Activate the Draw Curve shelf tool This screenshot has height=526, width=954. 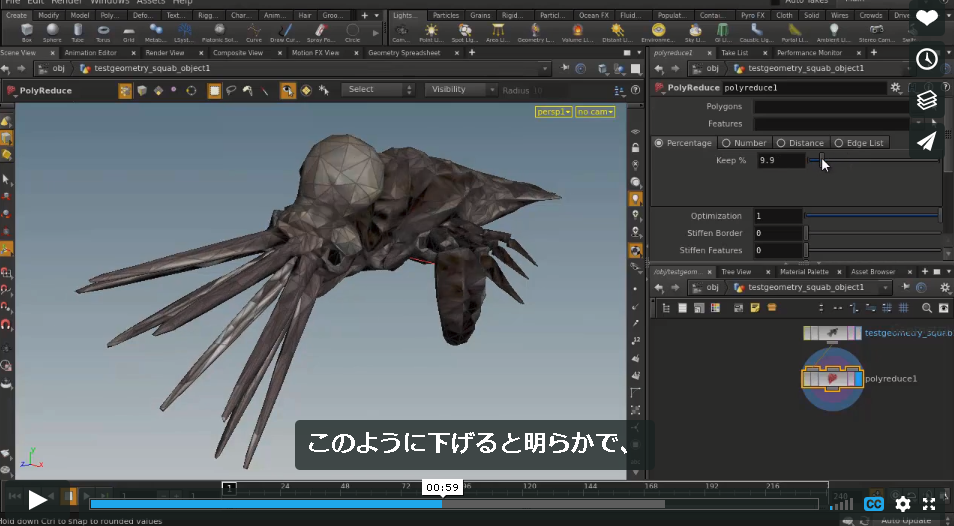click(285, 32)
